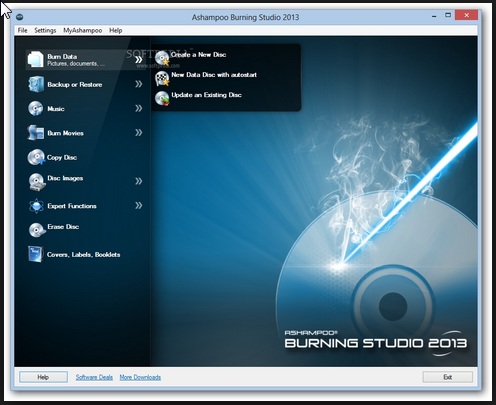Click the New Data Disc autostart icon
The height and width of the screenshot is (405, 496).
pos(162,78)
